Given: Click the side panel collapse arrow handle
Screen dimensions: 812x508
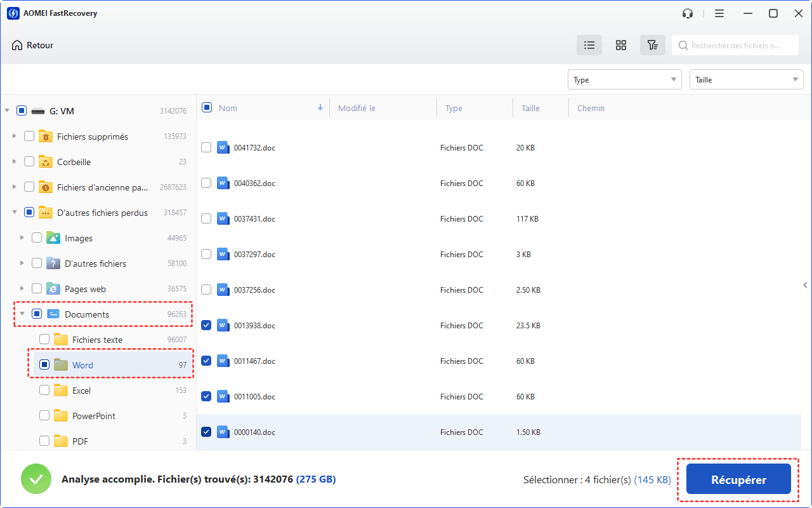Looking at the screenshot, I should [805, 285].
